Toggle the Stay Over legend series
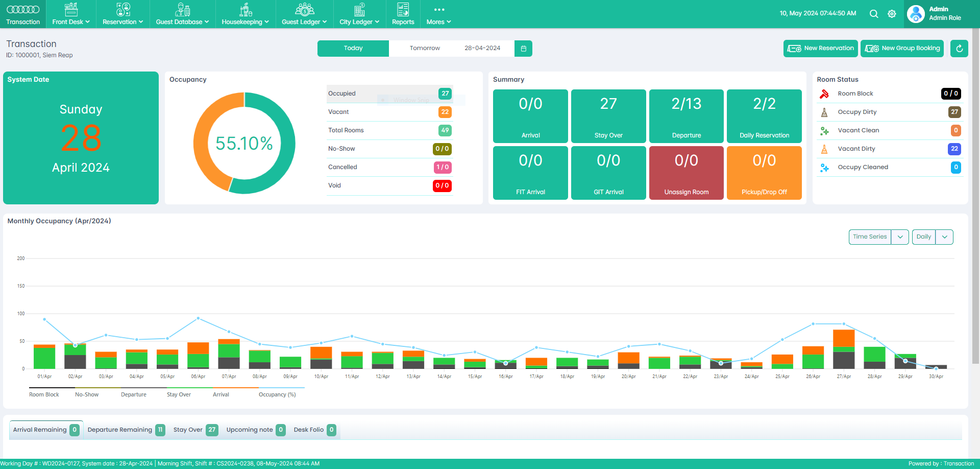The image size is (980, 469). [x=179, y=394]
